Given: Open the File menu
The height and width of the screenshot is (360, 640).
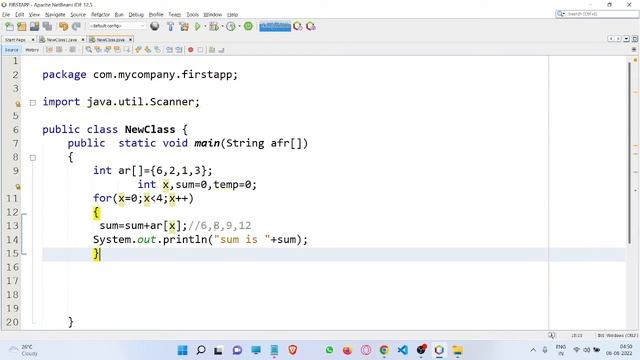Looking at the screenshot, I should (6, 14).
